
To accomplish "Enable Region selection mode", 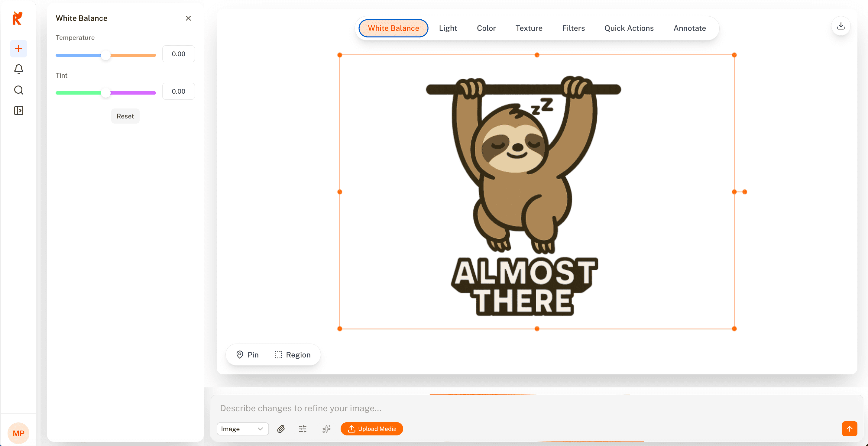I will 293,354.
